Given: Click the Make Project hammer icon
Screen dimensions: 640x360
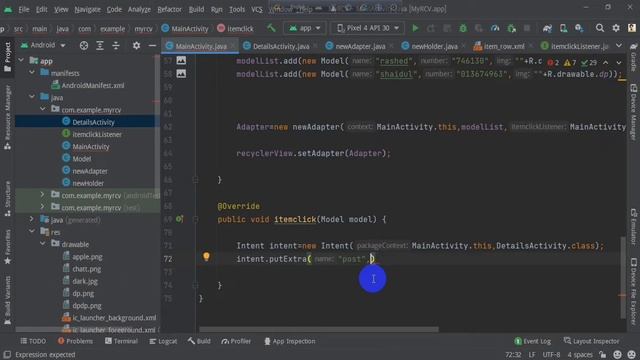Looking at the screenshot, I should 271,28.
